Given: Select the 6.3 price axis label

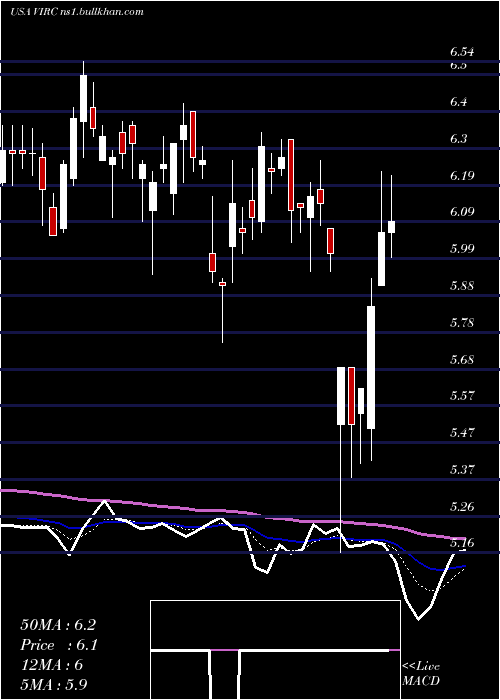Looking at the screenshot, I should (x=458, y=139).
